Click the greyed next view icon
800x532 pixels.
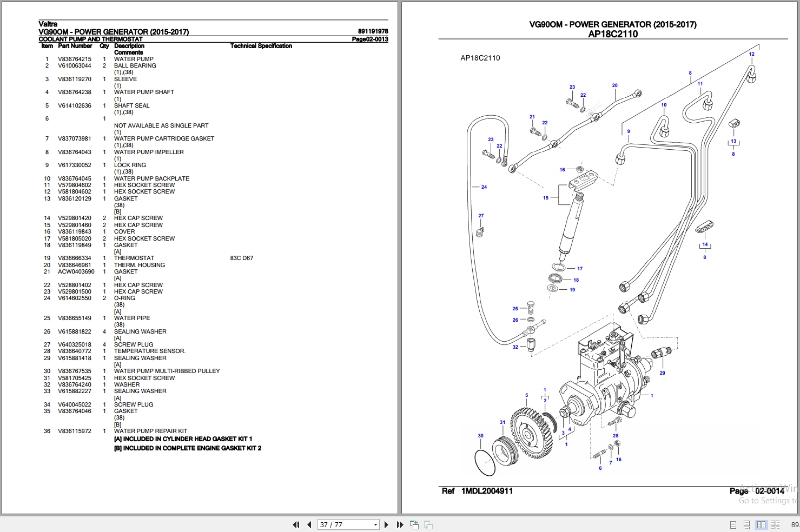point(428,524)
